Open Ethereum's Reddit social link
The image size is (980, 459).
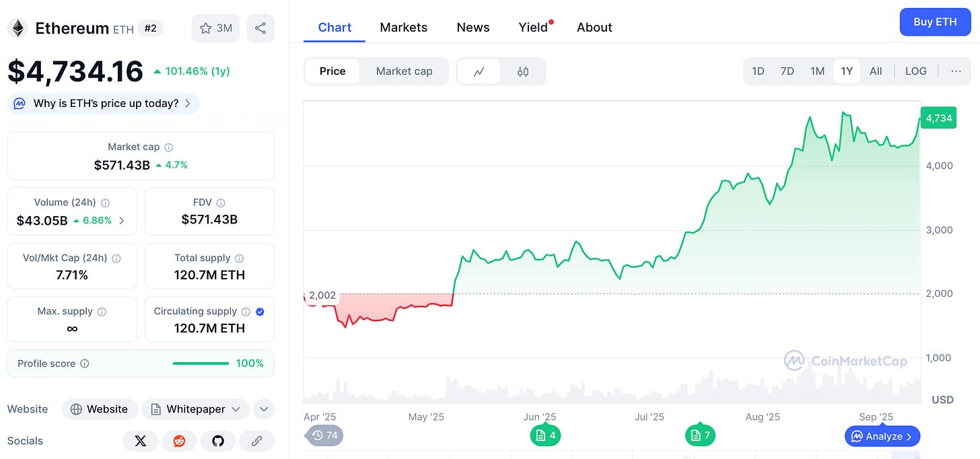point(179,441)
